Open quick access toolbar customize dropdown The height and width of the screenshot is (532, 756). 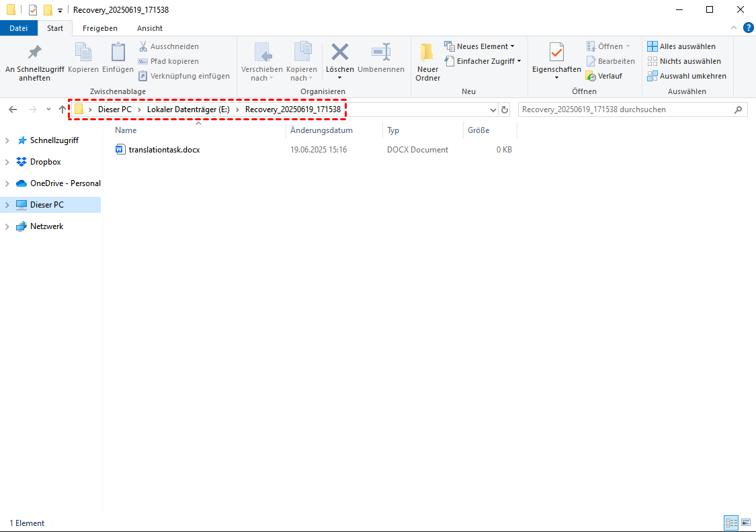click(60, 10)
